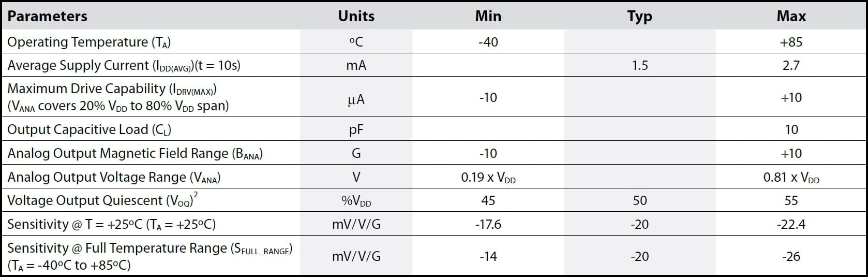Click the Sensitivity @ Full Temperature Range label
This screenshot has width=868, height=277.
coord(149,256)
